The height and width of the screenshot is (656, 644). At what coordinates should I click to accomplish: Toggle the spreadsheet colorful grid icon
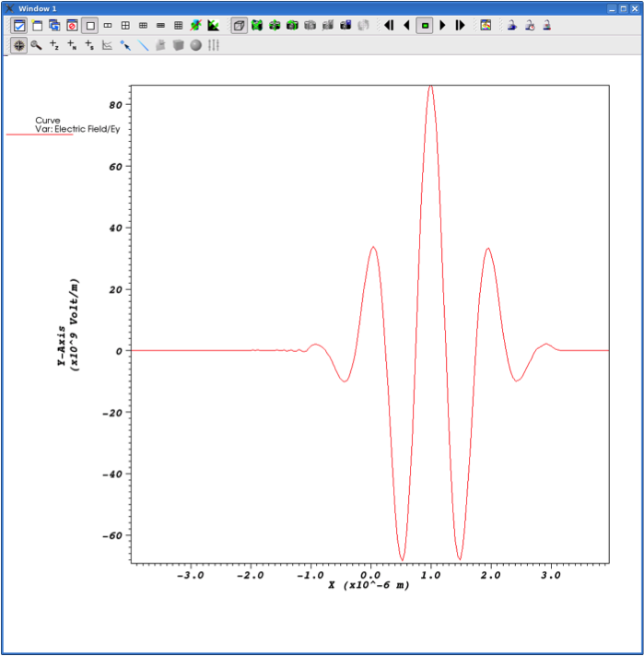[486, 26]
